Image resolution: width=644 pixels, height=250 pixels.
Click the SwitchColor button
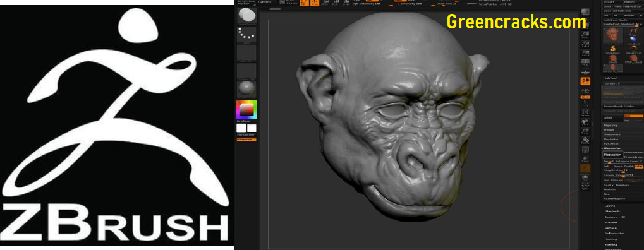[246, 134]
